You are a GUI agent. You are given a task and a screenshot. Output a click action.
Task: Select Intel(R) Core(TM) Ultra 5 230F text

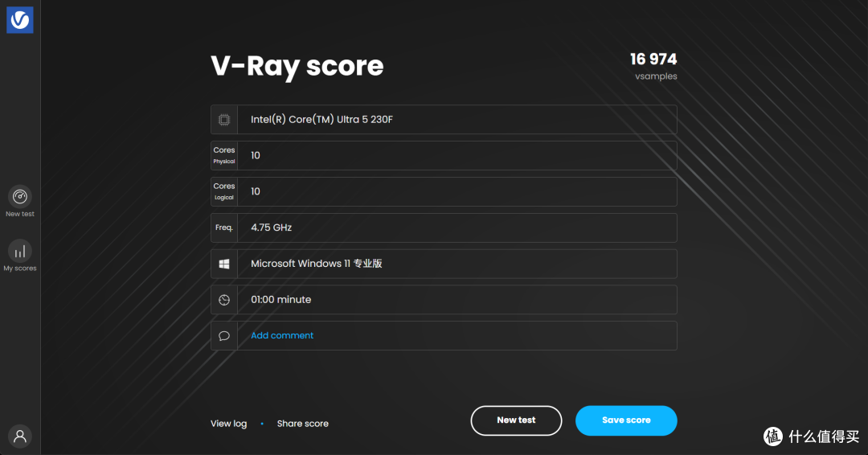(321, 120)
